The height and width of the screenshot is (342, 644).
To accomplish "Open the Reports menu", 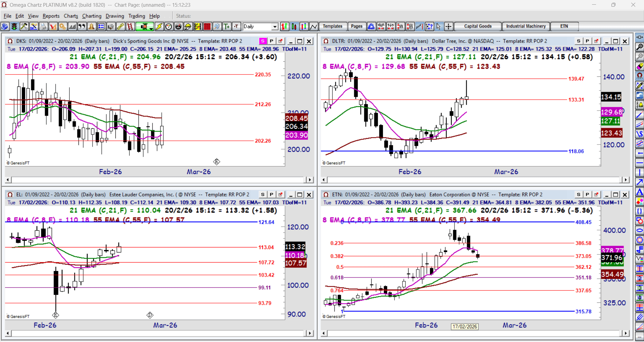I will 51,16.
